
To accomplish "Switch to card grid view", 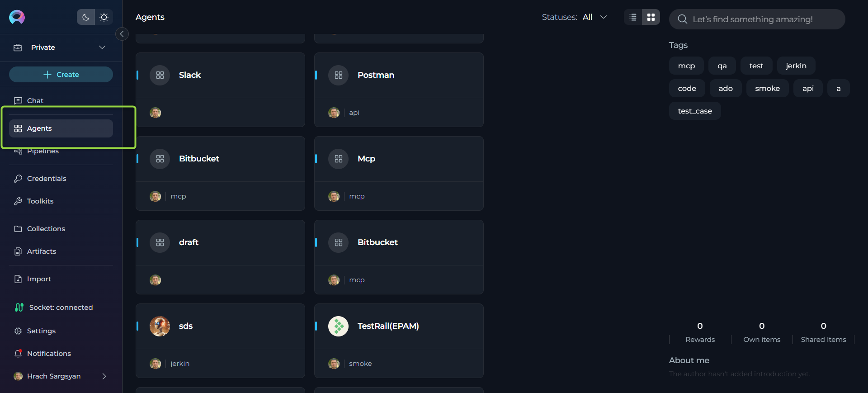I will 651,17.
